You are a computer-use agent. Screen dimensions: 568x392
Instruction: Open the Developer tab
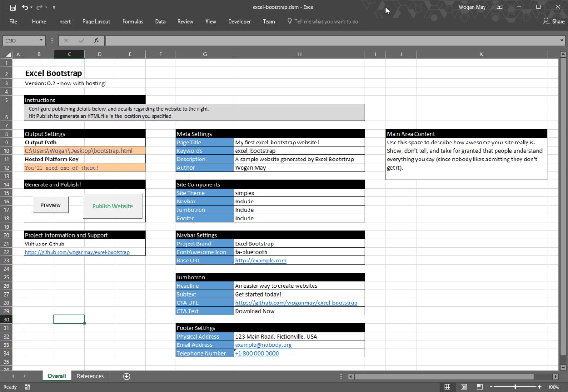click(x=239, y=21)
